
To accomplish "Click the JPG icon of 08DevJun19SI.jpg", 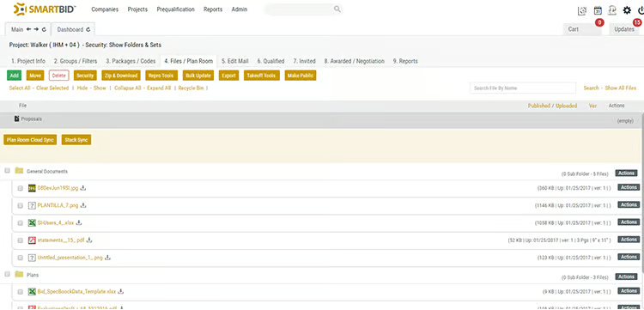I will pos(32,188).
